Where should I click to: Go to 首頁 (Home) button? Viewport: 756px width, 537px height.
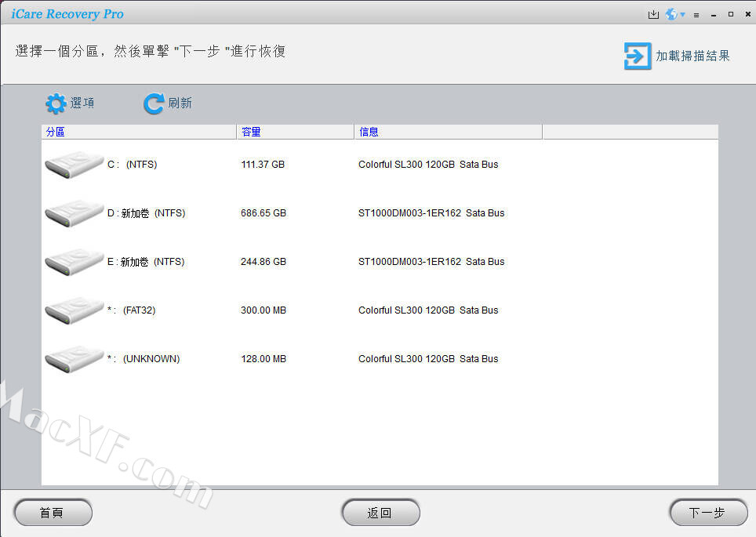pyautogui.click(x=53, y=513)
